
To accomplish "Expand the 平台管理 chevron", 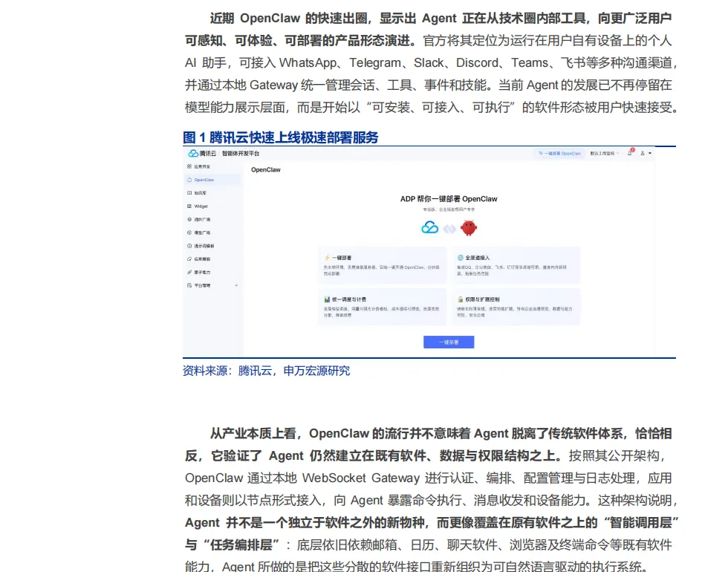I will (236, 285).
